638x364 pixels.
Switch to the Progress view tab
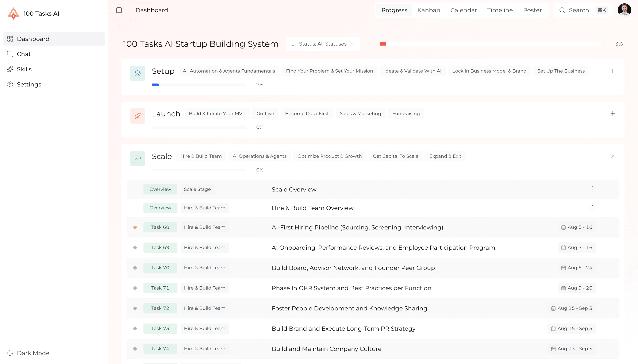394,10
